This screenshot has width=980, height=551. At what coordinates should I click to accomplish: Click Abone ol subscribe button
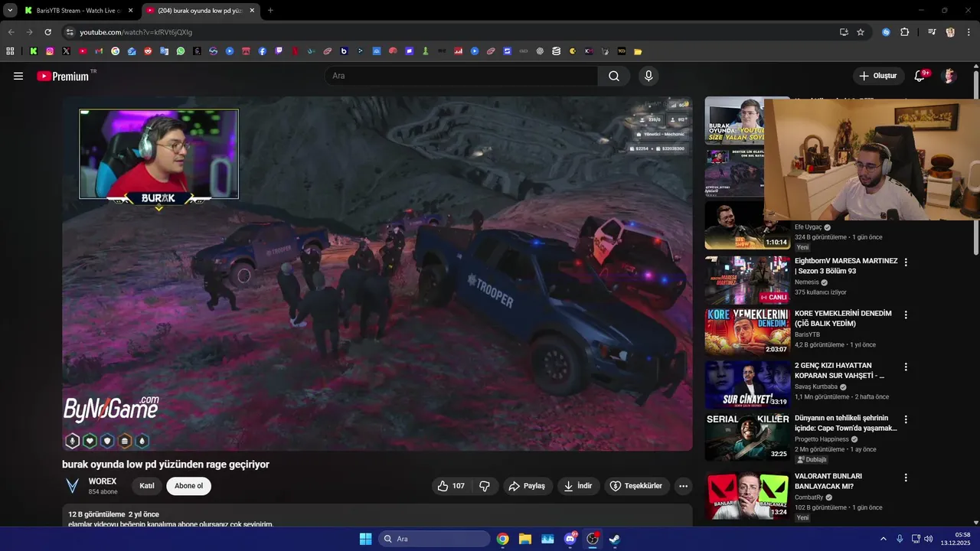click(189, 486)
